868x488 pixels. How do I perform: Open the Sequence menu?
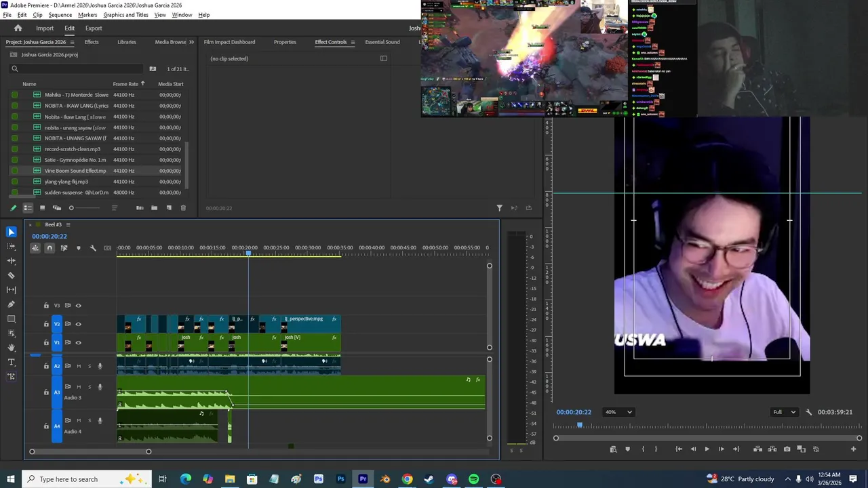click(x=60, y=15)
